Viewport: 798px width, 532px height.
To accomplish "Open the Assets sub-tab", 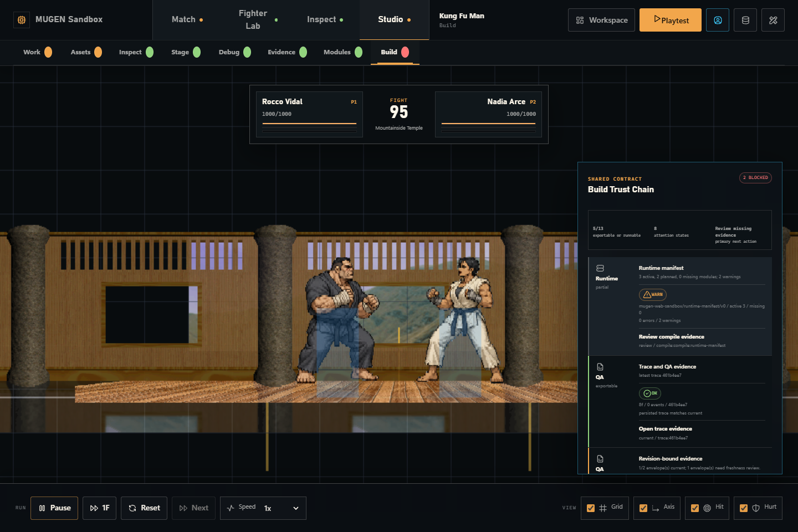I will click(x=86, y=52).
